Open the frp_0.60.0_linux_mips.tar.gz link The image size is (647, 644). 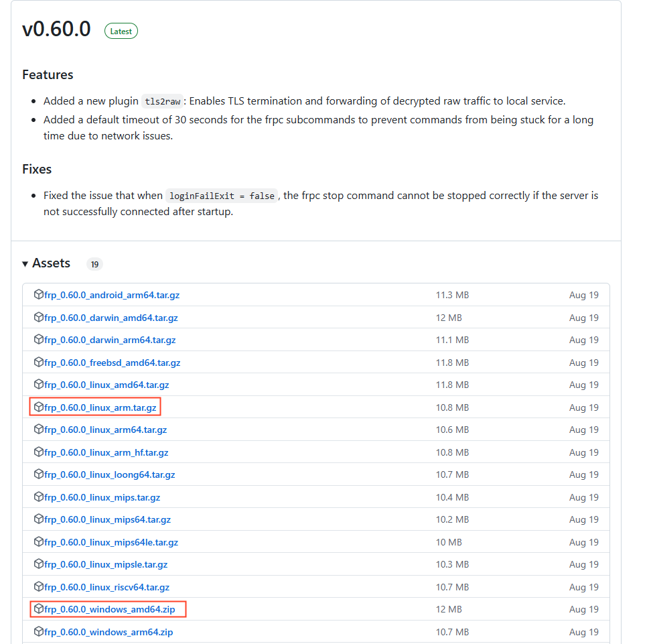[x=102, y=497]
